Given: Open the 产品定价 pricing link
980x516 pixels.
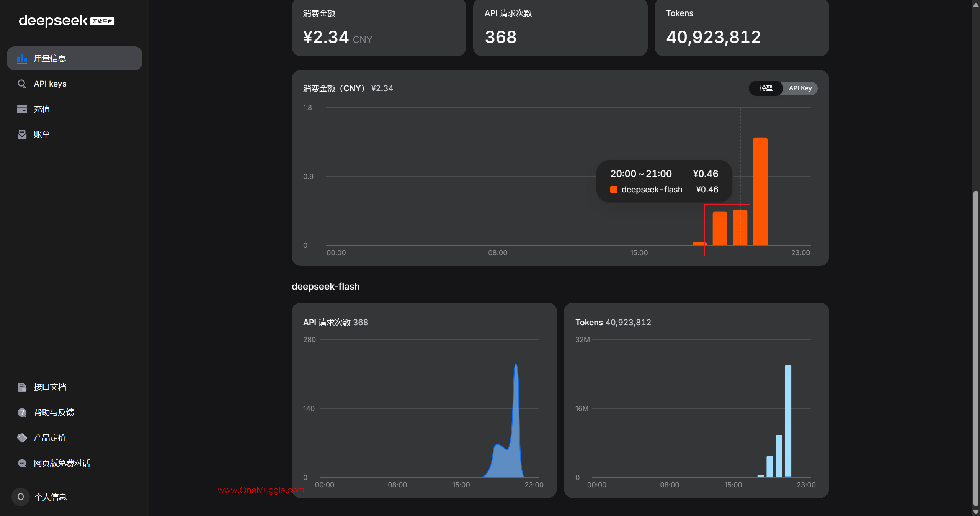Looking at the screenshot, I should click(75, 438).
